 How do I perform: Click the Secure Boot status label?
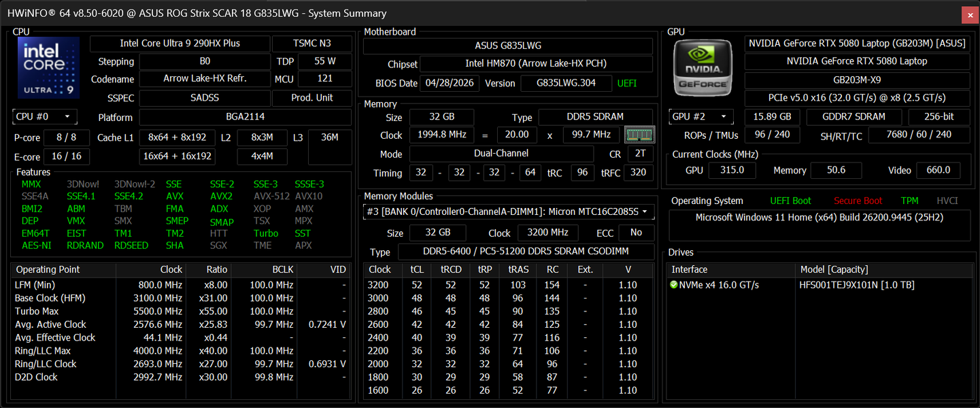[858, 201]
